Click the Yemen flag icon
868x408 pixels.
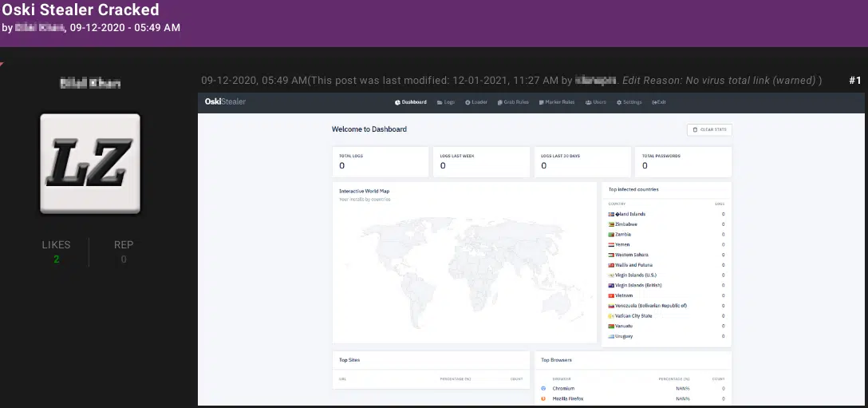(x=611, y=244)
